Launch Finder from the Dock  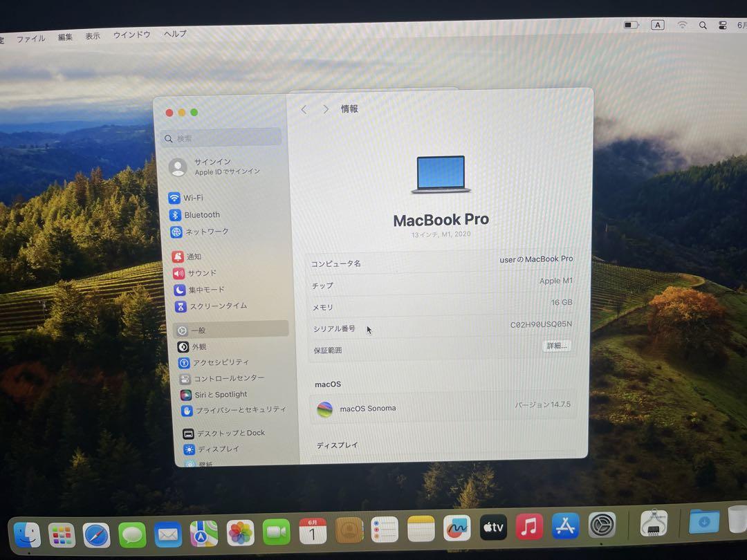coord(27,534)
